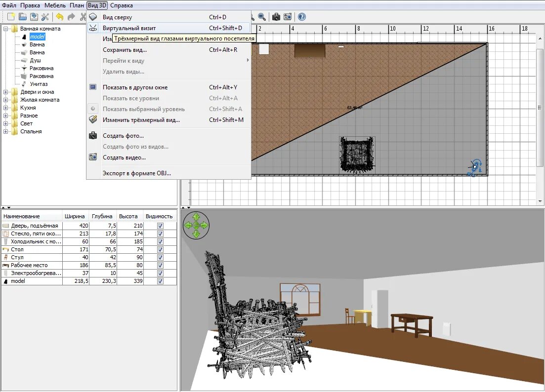Viewport: 545px width, 392px height.
Task: Click the green down arrow in 3D navigation
Action: coord(196,234)
